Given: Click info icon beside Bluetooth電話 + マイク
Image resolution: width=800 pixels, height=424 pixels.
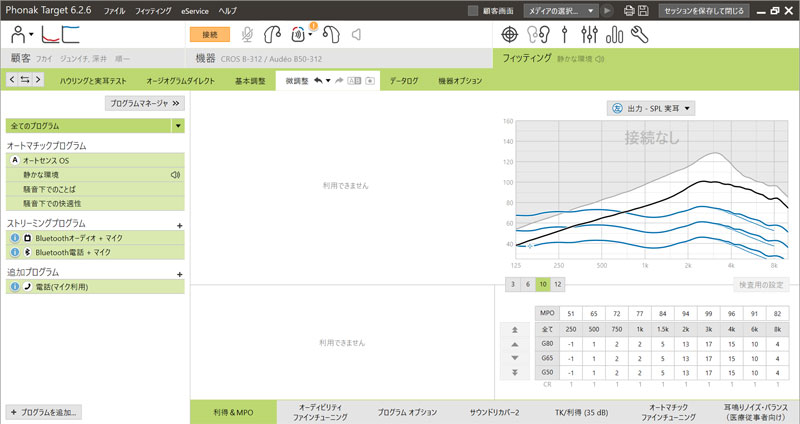Looking at the screenshot, I should (x=15, y=252).
